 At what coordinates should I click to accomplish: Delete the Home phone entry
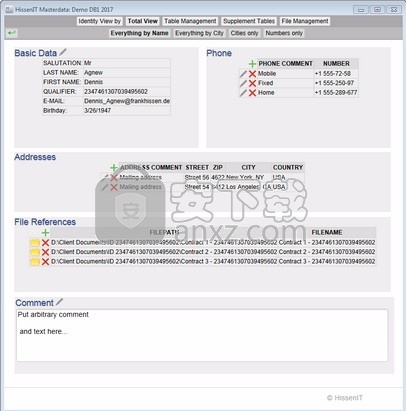[x=252, y=93]
